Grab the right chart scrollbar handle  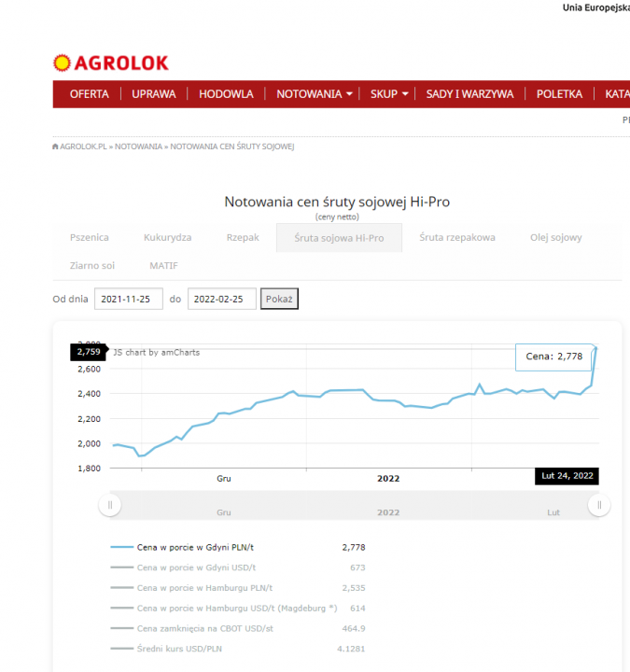[598, 505]
